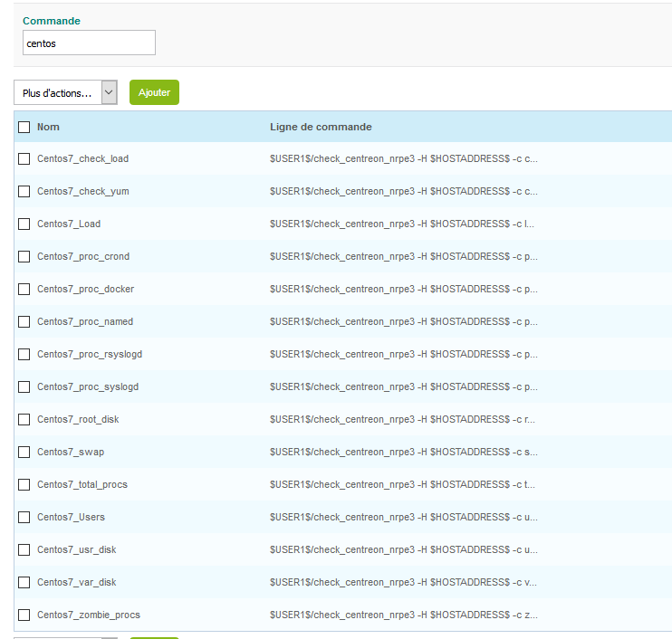Check the Centos7_check_load row checkbox
Image resolution: width=672 pixels, height=639 pixels.
[24, 159]
